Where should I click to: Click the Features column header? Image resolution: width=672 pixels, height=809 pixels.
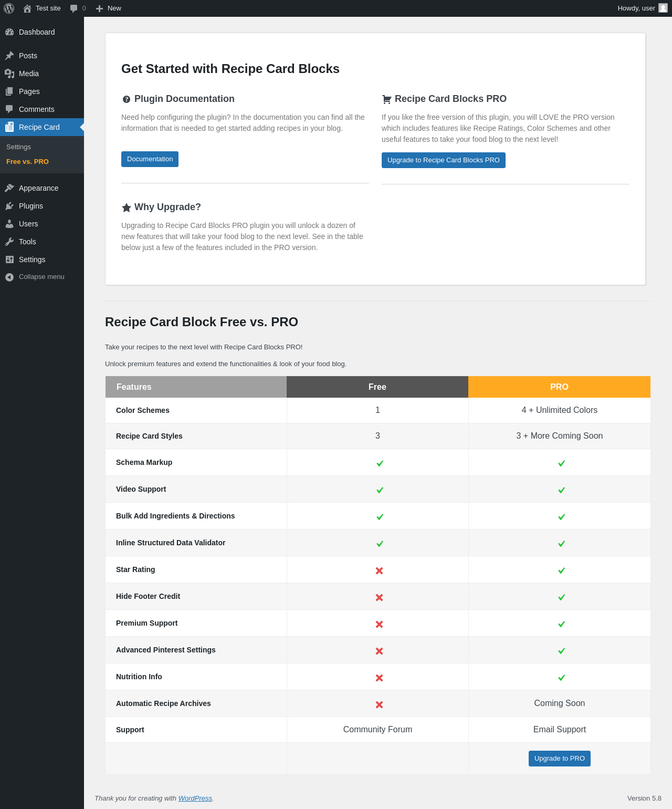pyautogui.click(x=196, y=387)
